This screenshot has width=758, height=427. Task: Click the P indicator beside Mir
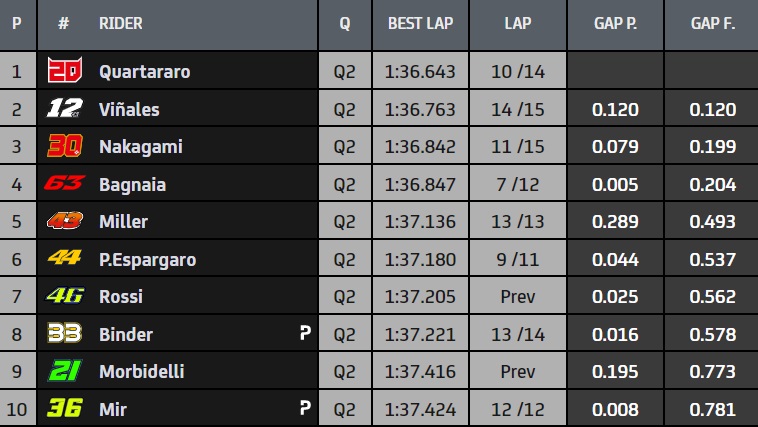(x=305, y=408)
